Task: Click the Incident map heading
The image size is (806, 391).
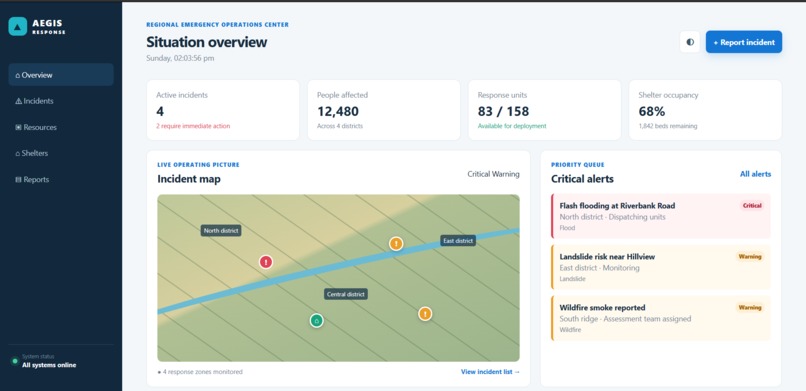Action: [x=189, y=179]
